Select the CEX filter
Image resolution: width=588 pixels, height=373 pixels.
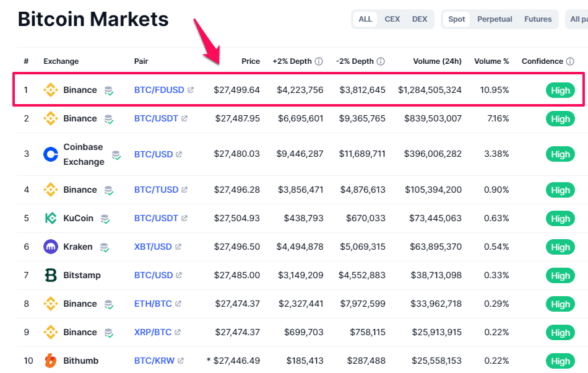tap(392, 19)
